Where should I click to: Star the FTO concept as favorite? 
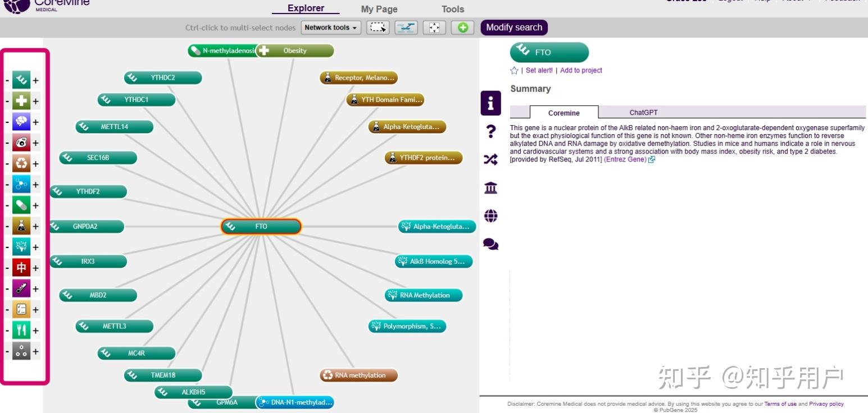coord(514,71)
